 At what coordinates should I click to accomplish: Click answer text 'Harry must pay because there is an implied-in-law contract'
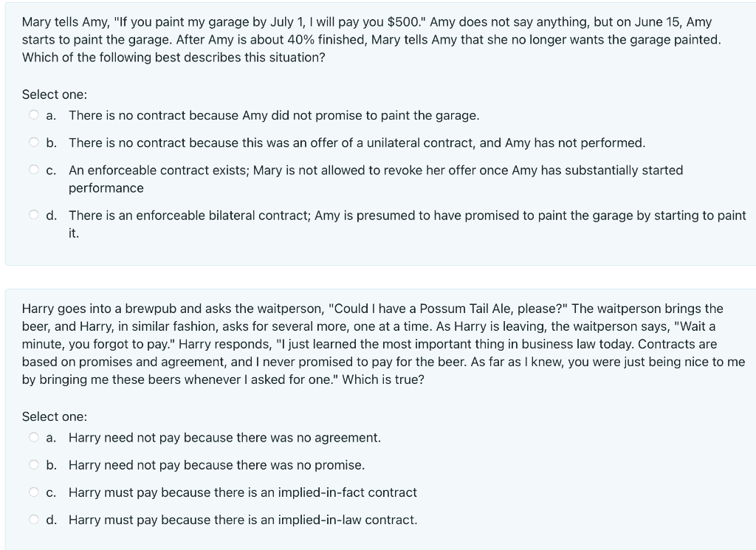(243, 520)
